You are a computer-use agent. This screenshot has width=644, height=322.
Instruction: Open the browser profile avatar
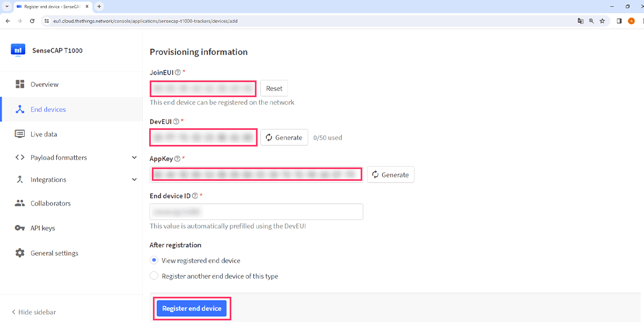pyautogui.click(x=631, y=21)
